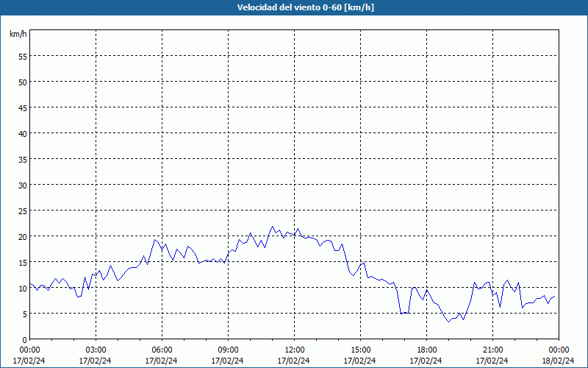This screenshot has width=588, height=368.
Task: Click the '15:00' time axis label
Action: (x=360, y=350)
